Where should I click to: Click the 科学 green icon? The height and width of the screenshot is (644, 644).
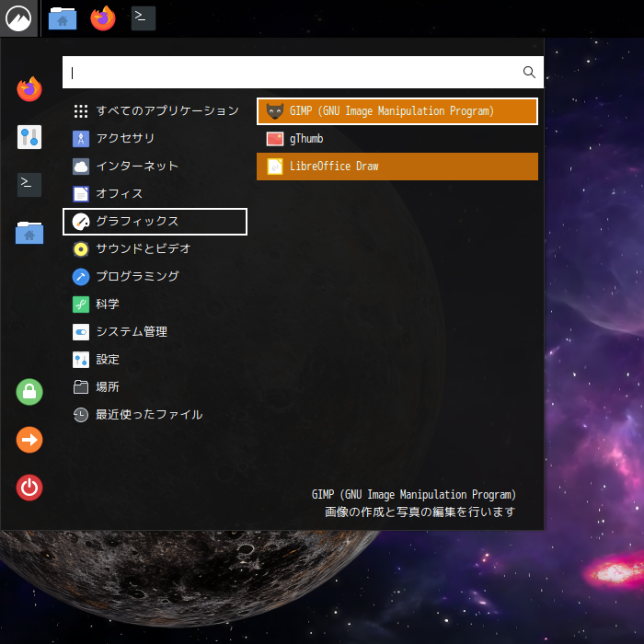(x=81, y=305)
